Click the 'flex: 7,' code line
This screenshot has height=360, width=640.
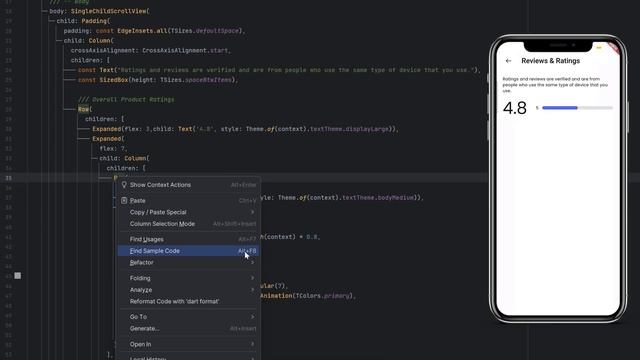pyautogui.click(x=113, y=149)
